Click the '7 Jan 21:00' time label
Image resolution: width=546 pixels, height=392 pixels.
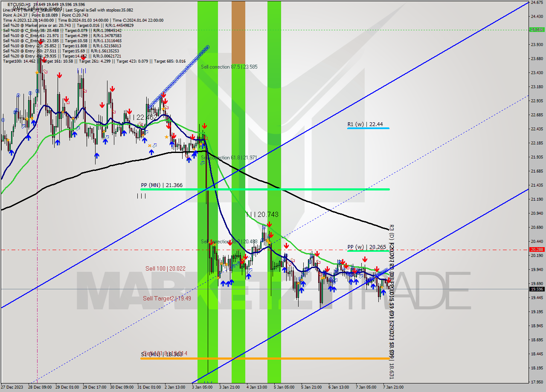393,387
